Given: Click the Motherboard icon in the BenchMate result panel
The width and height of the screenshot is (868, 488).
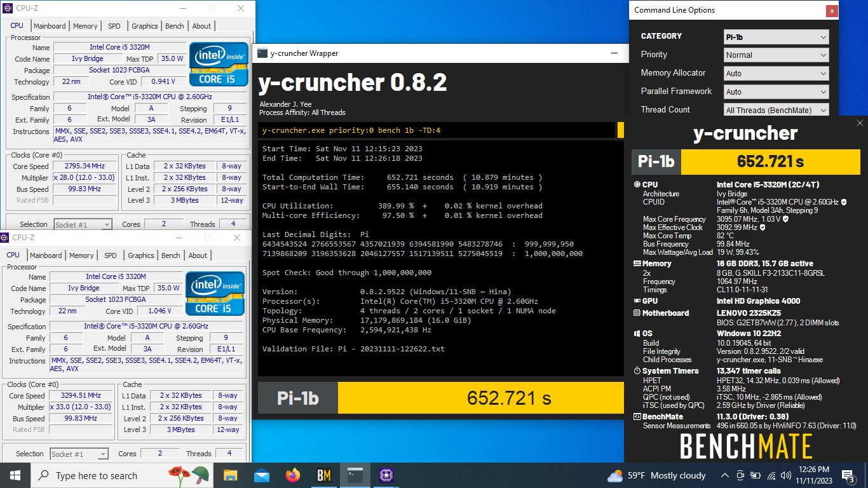Looking at the screenshot, I should click(x=637, y=313).
